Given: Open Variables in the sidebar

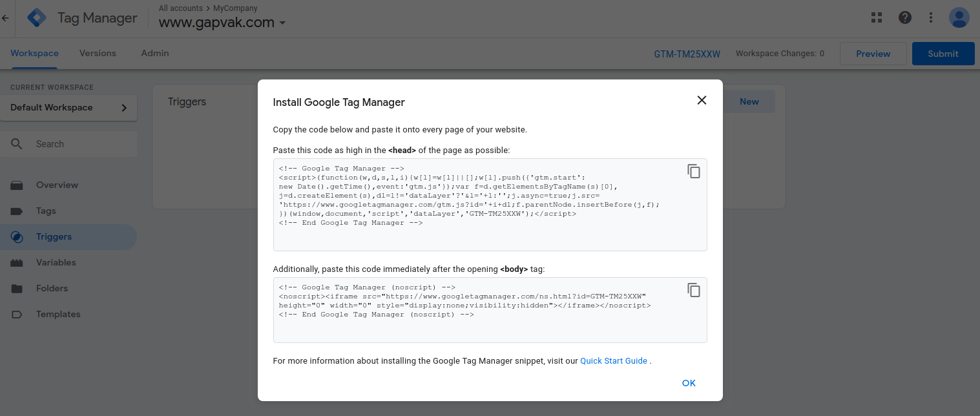Looking at the screenshot, I should [x=56, y=262].
